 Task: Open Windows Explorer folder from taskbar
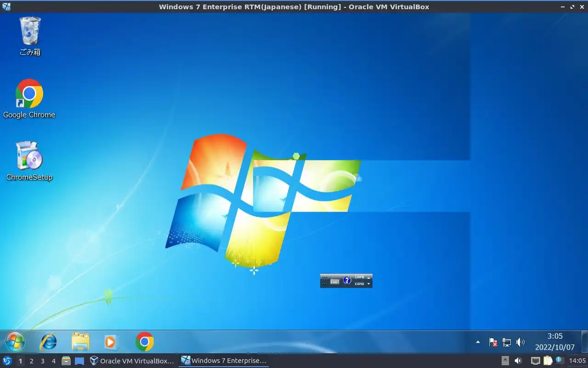pos(80,342)
